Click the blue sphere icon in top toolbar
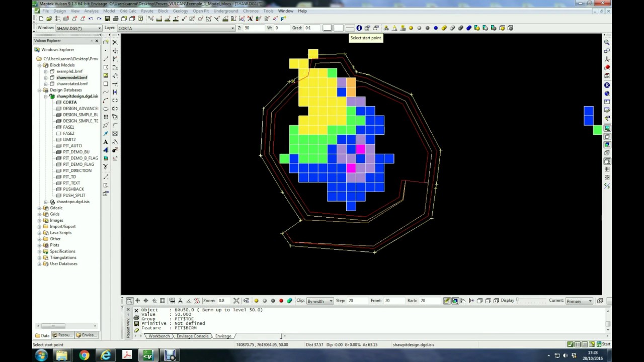The width and height of the screenshot is (644, 362). coord(436,28)
